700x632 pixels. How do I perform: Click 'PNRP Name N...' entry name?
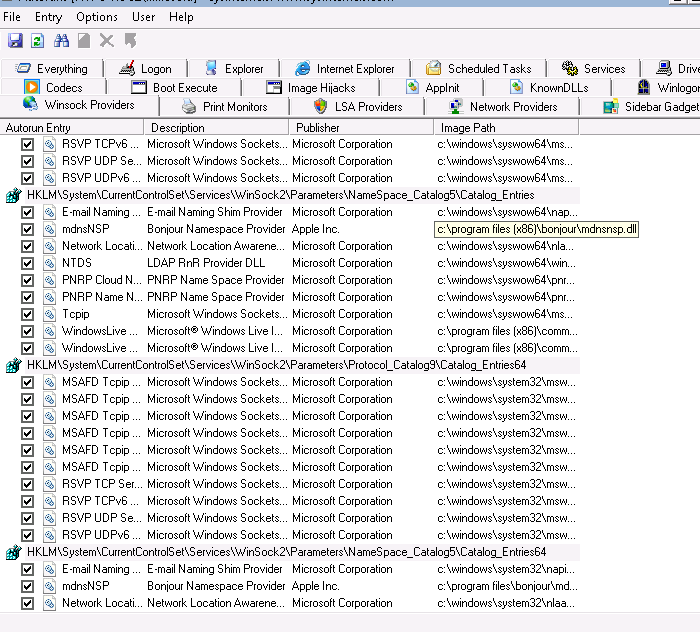(101, 297)
